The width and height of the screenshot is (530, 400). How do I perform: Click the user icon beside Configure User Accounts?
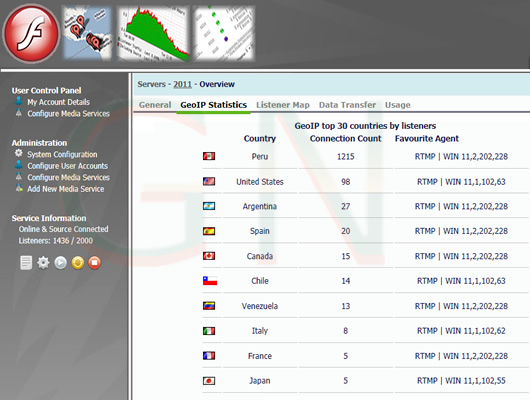click(19, 165)
